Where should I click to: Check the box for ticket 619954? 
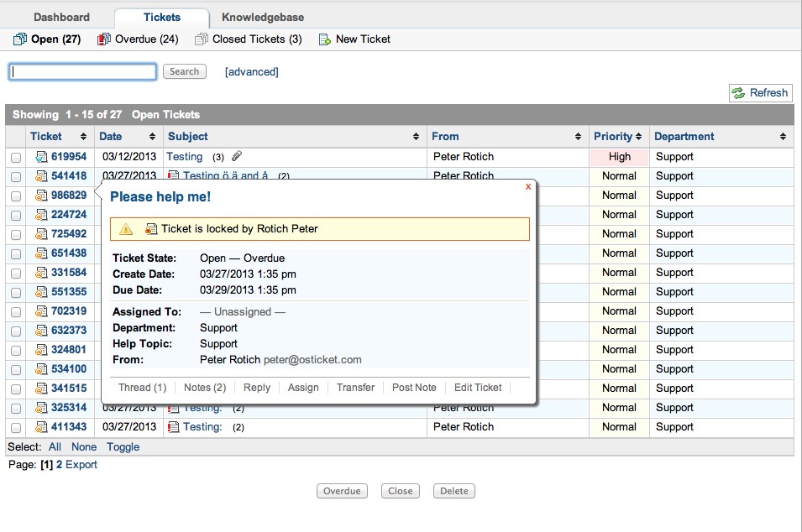pos(16,157)
